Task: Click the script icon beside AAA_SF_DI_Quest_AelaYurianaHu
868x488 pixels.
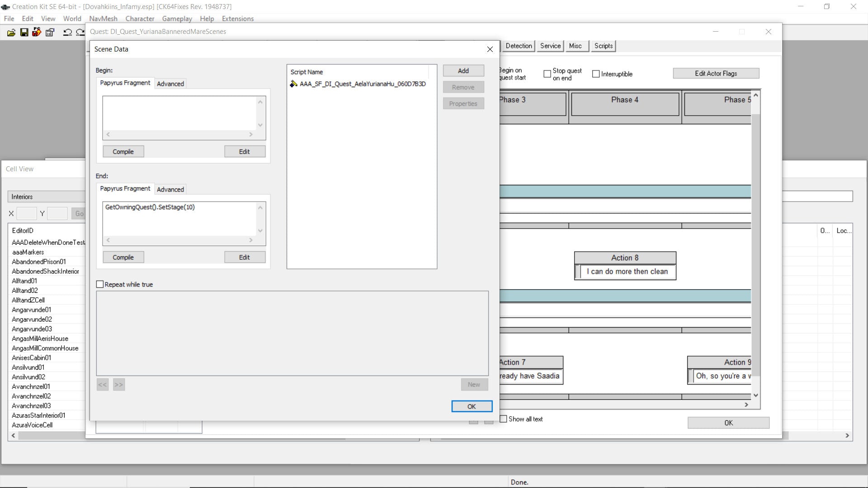Action: click(x=293, y=84)
